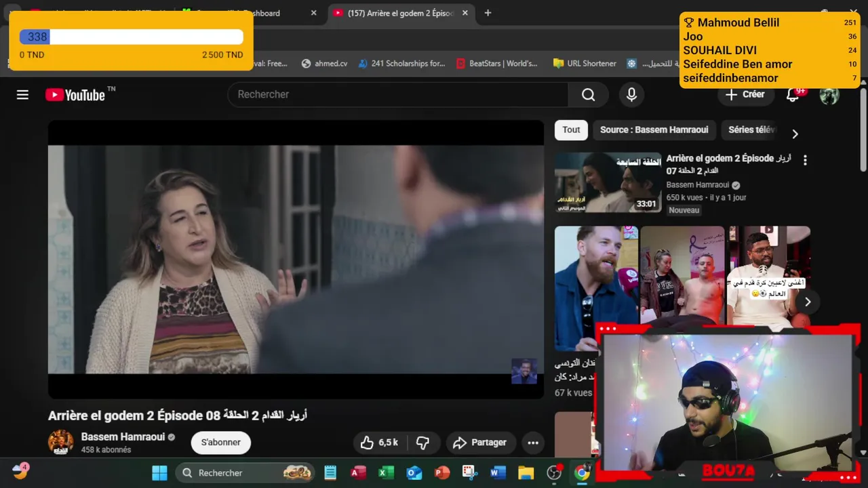Click the donation goal progress bar showing 338
Viewport: 868px width, 488px height.
(x=131, y=37)
